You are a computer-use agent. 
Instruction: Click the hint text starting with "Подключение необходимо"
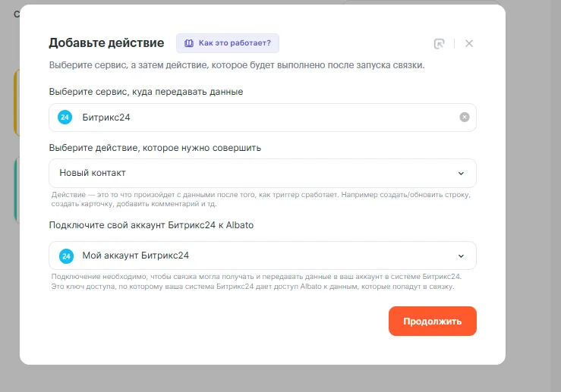[256, 281]
